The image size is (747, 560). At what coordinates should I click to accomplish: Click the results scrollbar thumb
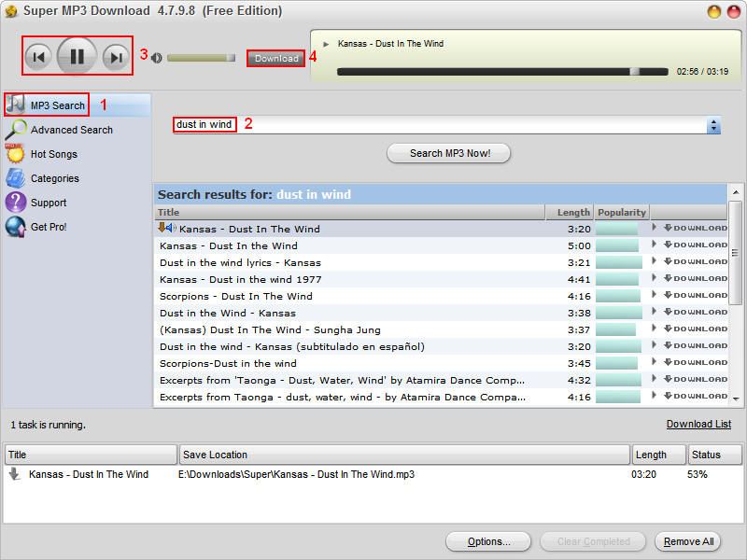tap(736, 252)
